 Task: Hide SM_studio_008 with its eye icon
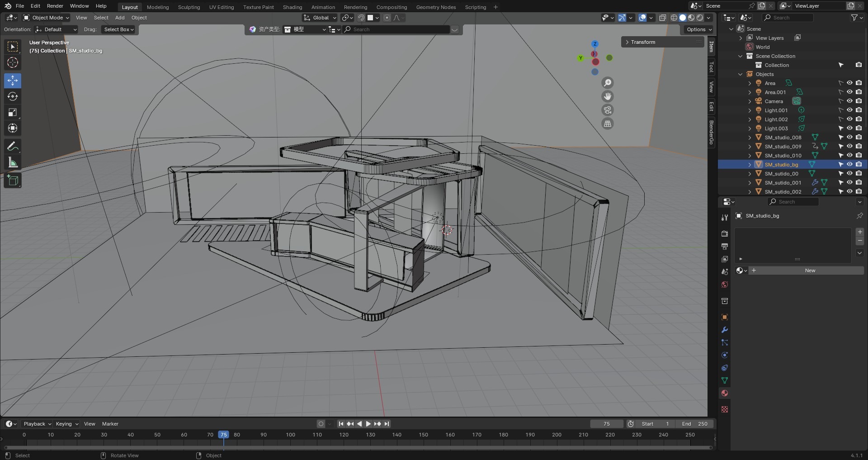(x=849, y=137)
